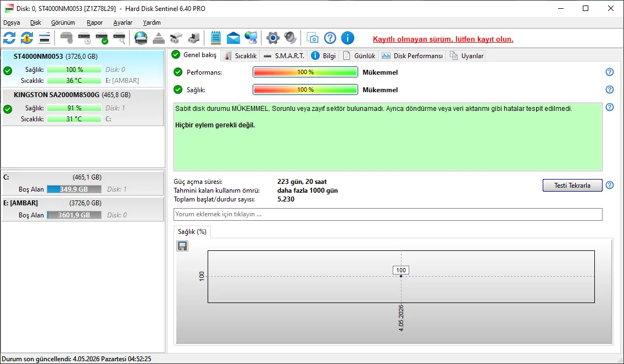Click help icon beside green status text box
This screenshot has height=364, width=624.
[x=609, y=107]
